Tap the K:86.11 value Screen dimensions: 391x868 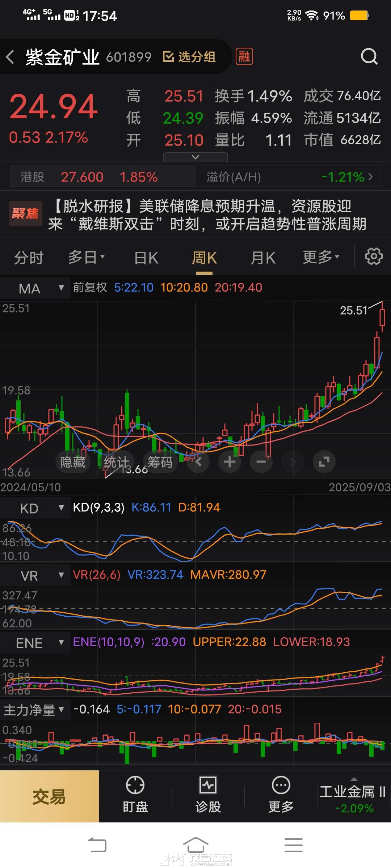pyautogui.click(x=151, y=507)
